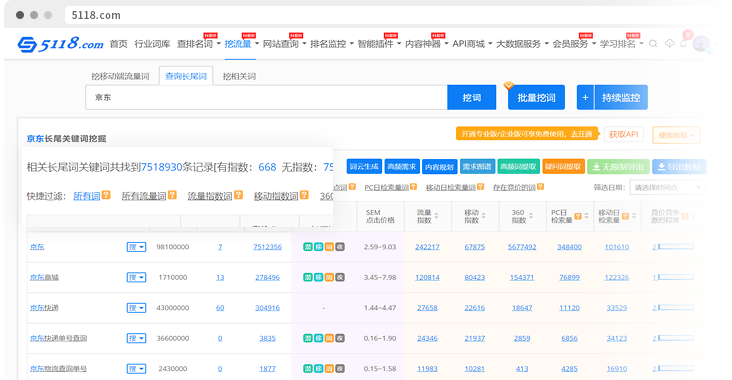Click the help icon next to 移动日检索量词

pyautogui.click(x=480, y=187)
